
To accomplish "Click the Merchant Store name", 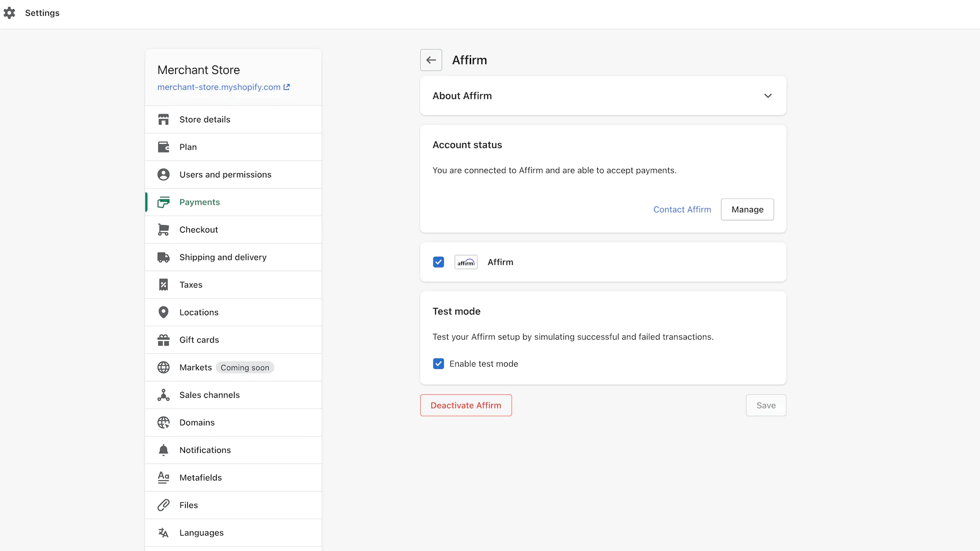I will coord(198,70).
